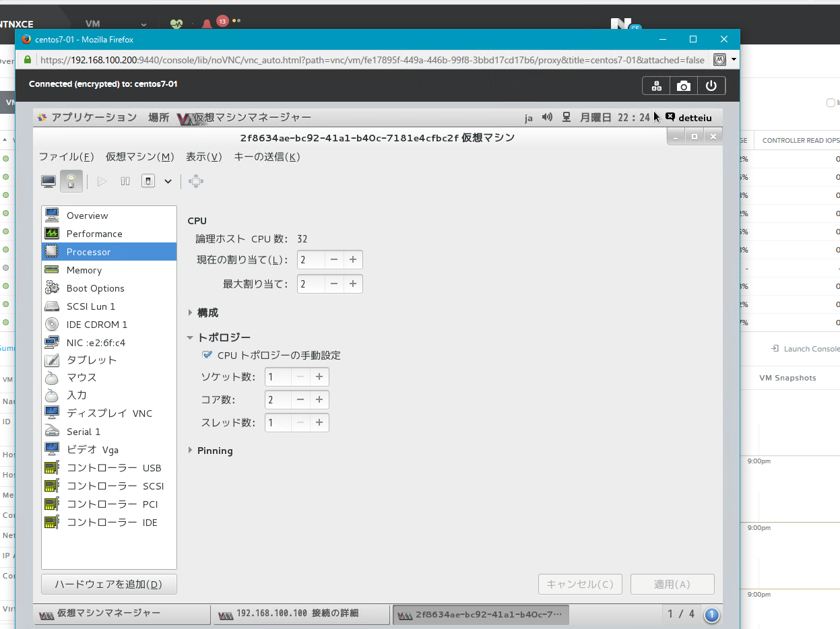Start the VM with play icon

pyautogui.click(x=102, y=181)
